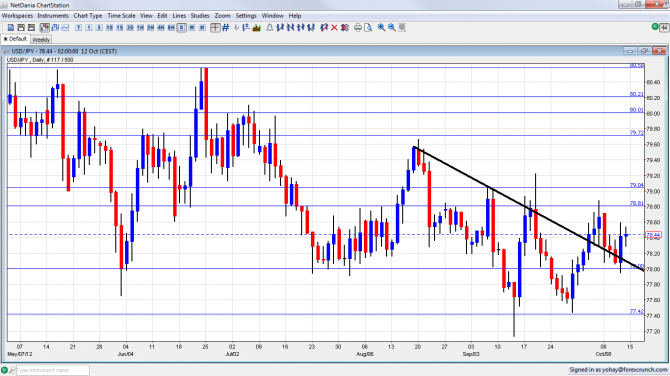Select the candlestick chart type icon
Image resolution: width=670 pixels, height=376 pixels.
click(45, 27)
